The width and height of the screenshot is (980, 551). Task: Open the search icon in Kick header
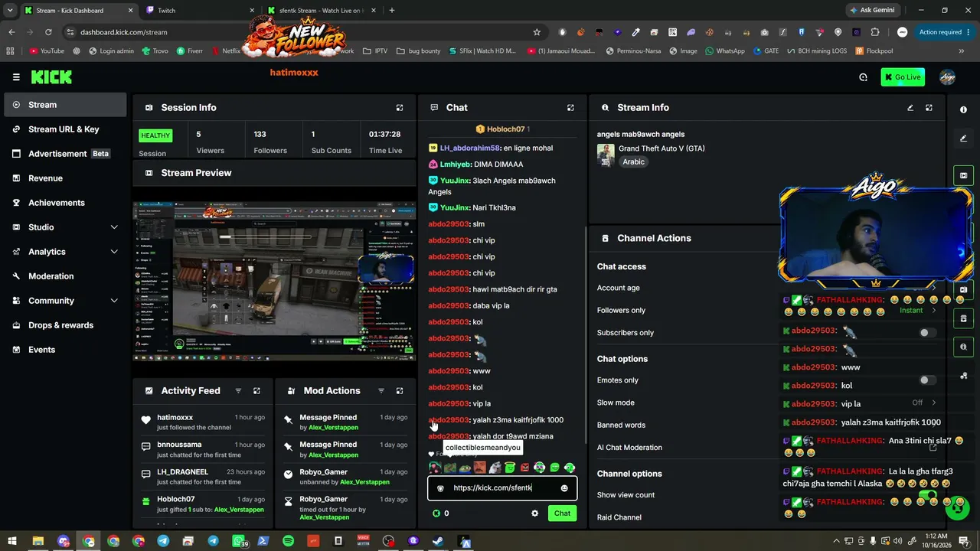tap(863, 77)
